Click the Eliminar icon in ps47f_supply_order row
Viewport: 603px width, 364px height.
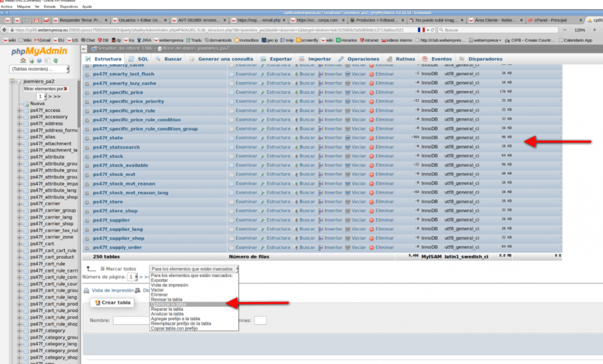pos(372,248)
